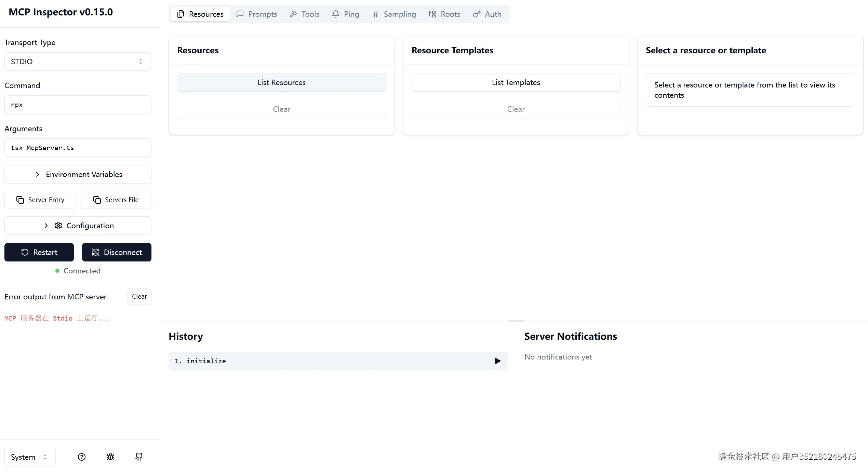Screen dimensions: 868x473
Task: Click the List Templates button
Action: coord(516,82)
